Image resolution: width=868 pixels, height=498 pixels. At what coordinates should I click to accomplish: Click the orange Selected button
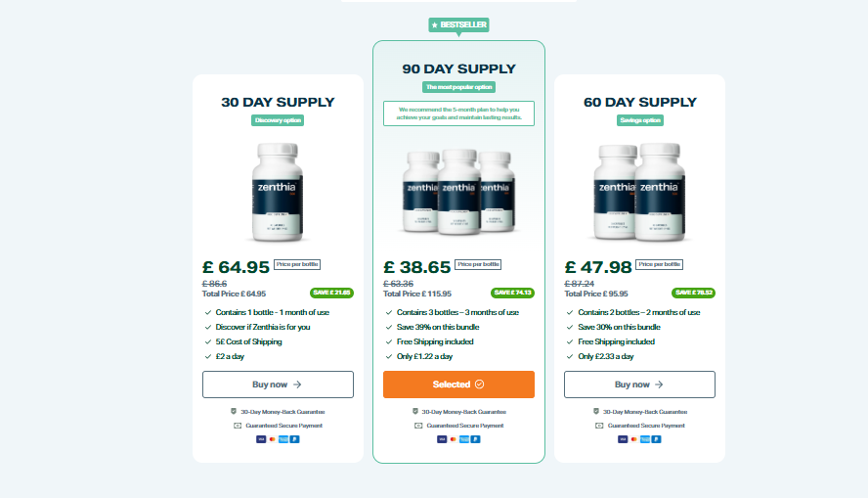(458, 385)
